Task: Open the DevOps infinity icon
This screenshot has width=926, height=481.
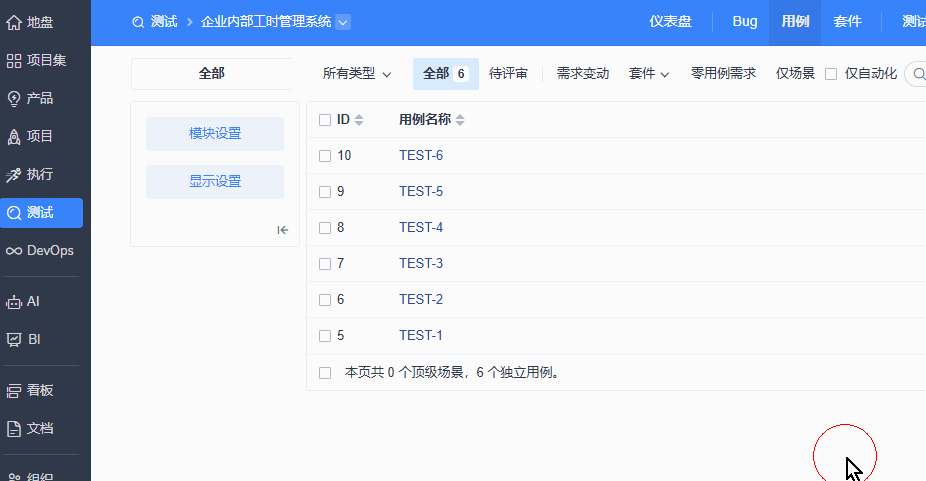Action: (14, 251)
